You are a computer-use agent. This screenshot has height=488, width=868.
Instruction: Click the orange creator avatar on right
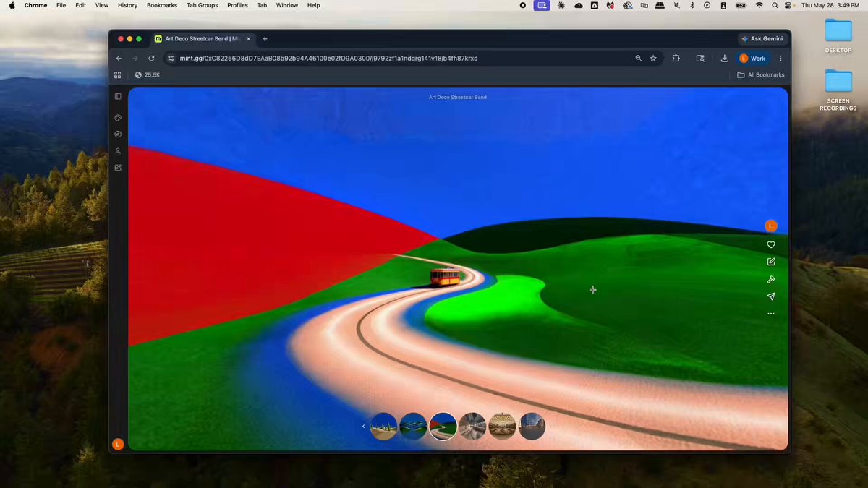[x=771, y=226]
